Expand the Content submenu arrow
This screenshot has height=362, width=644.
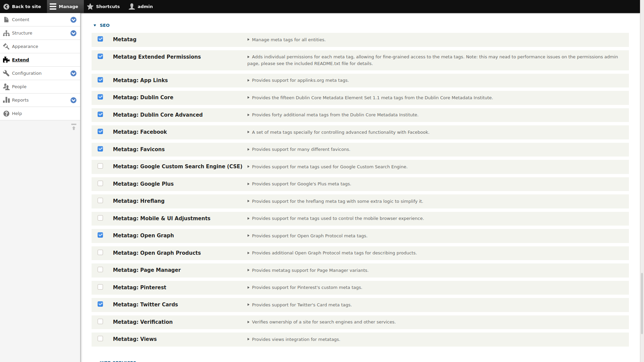(x=73, y=20)
